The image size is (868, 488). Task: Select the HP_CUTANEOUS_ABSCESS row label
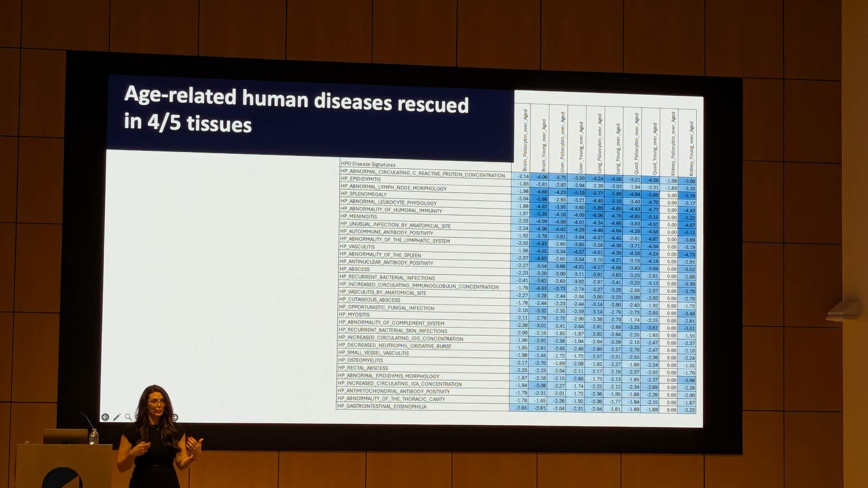pyautogui.click(x=369, y=300)
